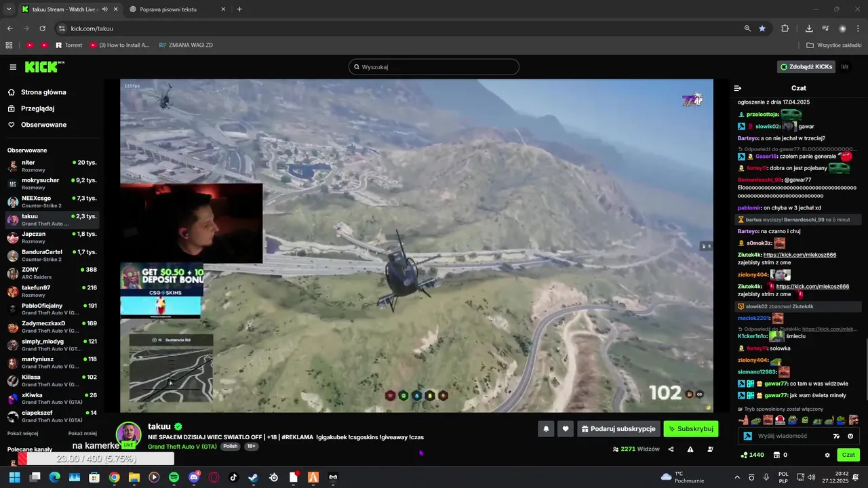The image size is (868, 488).
Task: Click Zdobądź KICKs button
Action: [x=806, y=66]
